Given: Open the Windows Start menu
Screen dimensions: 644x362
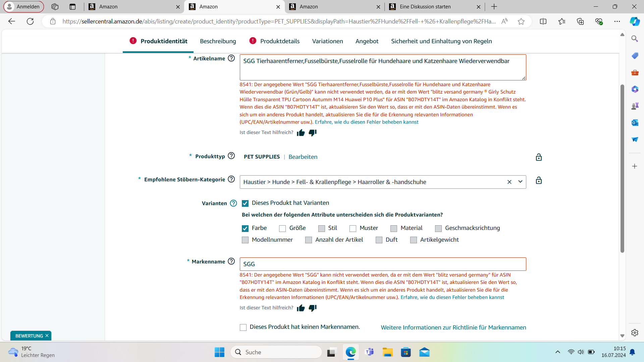Looking at the screenshot, I should coord(220,352).
